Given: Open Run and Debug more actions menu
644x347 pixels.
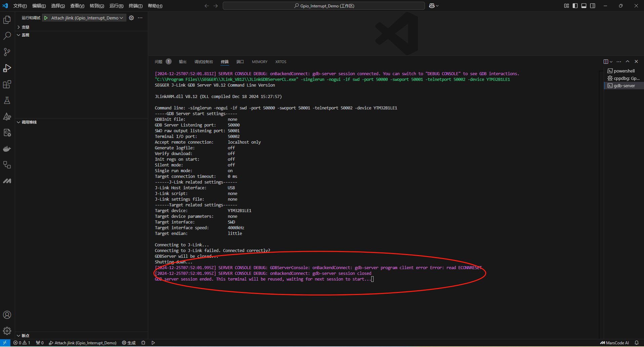Looking at the screenshot, I should [x=140, y=18].
